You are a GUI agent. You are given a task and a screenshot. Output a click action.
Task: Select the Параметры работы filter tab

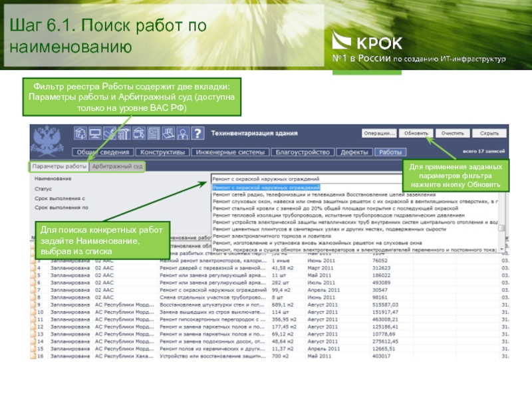tap(59, 166)
